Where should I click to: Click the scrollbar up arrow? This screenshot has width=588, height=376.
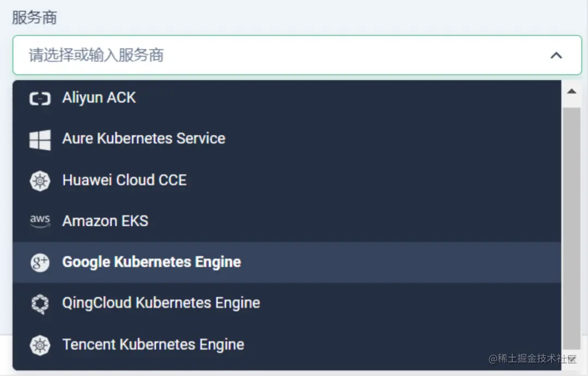coord(572,91)
